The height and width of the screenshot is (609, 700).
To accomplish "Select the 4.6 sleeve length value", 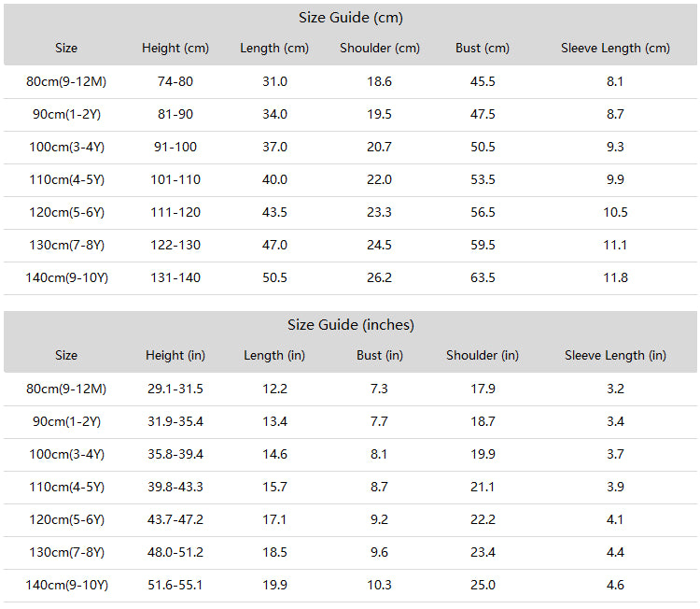I will pyautogui.click(x=615, y=585).
